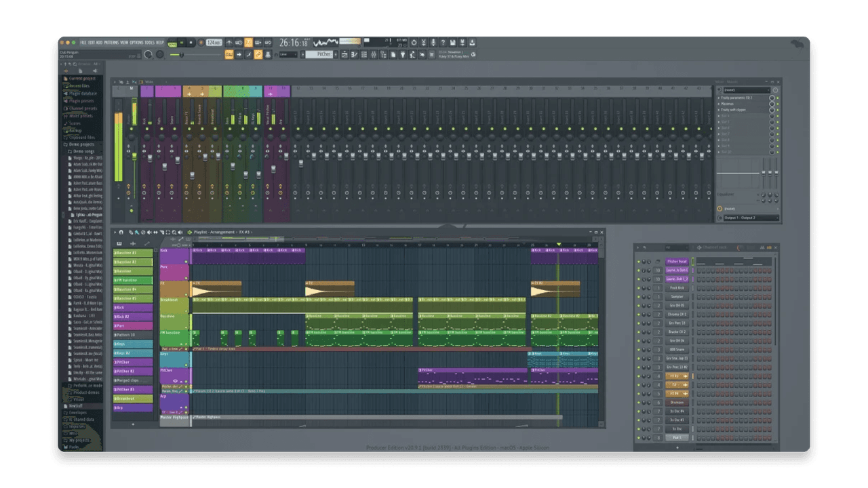This screenshot has height=488, width=868.
Task: Toggle the 3x Osc channel's activity LED
Action: click(x=637, y=429)
